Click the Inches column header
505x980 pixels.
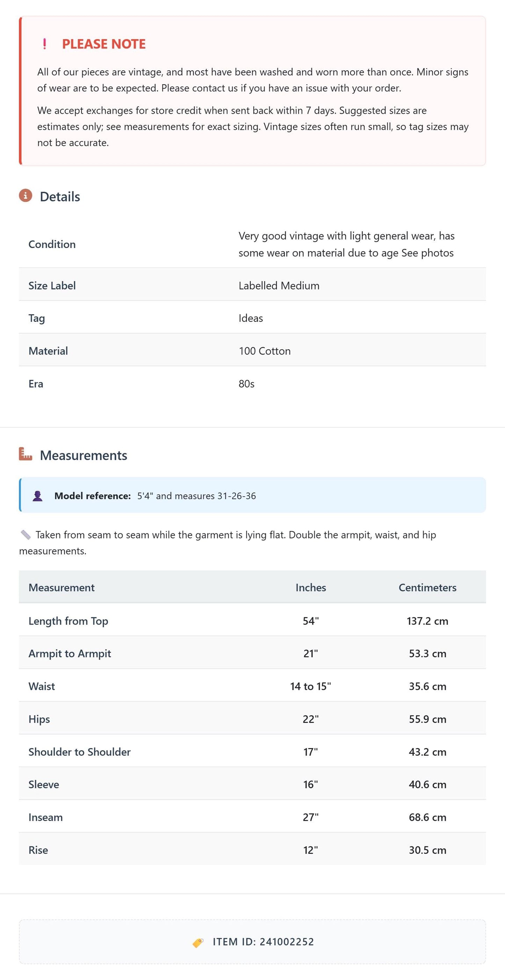[x=311, y=587]
